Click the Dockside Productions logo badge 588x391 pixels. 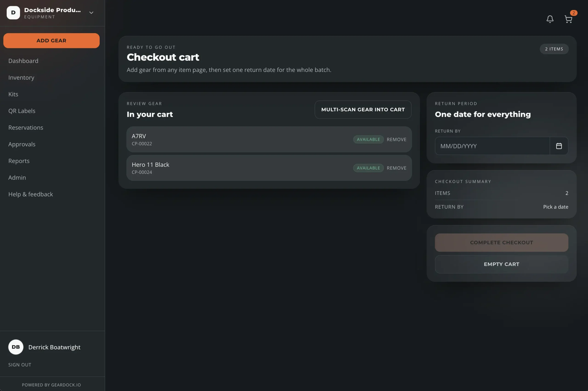click(13, 13)
